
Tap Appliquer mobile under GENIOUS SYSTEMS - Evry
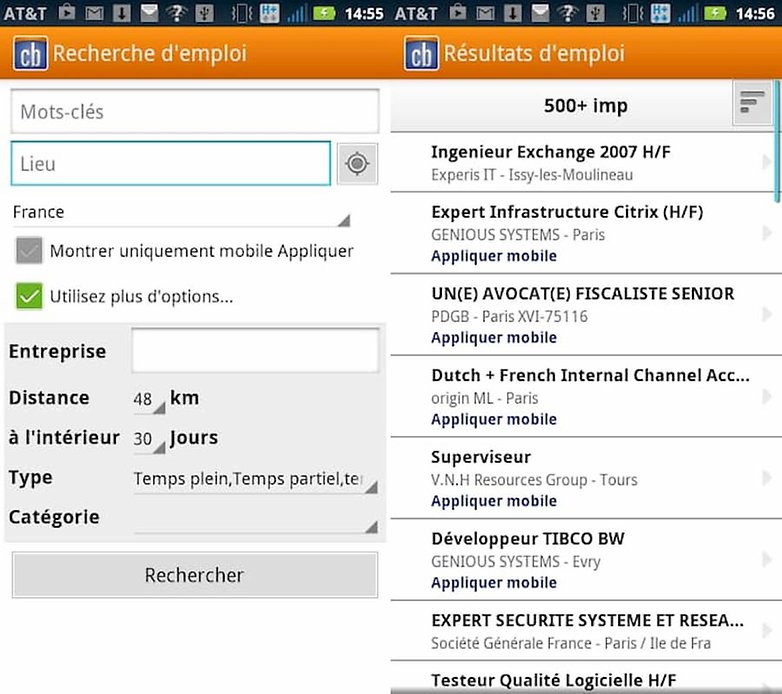coord(494,583)
